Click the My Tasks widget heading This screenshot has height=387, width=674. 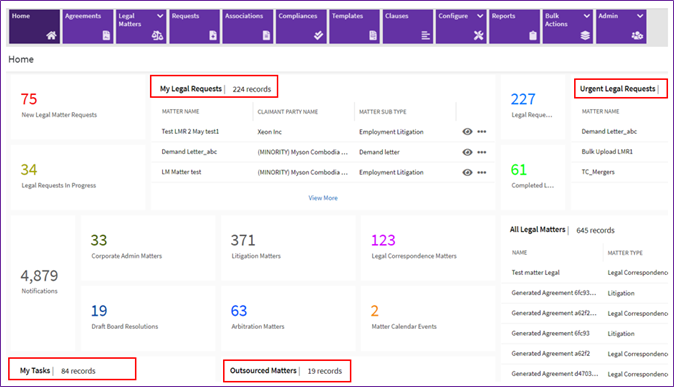(x=35, y=371)
